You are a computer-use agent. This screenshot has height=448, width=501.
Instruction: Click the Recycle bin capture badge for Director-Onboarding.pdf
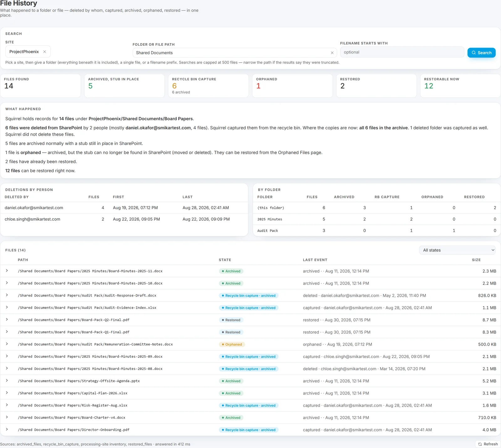pos(249,430)
